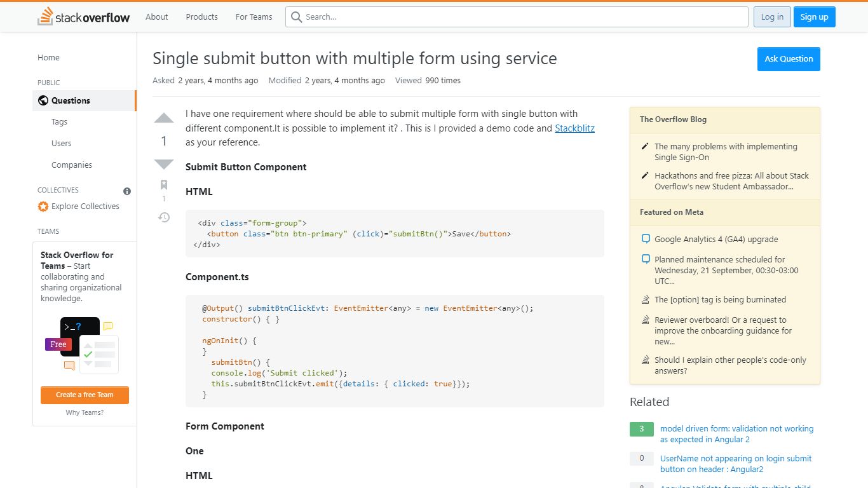Open Companies in the sidebar
This screenshot has width=868, height=488.
click(72, 165)
